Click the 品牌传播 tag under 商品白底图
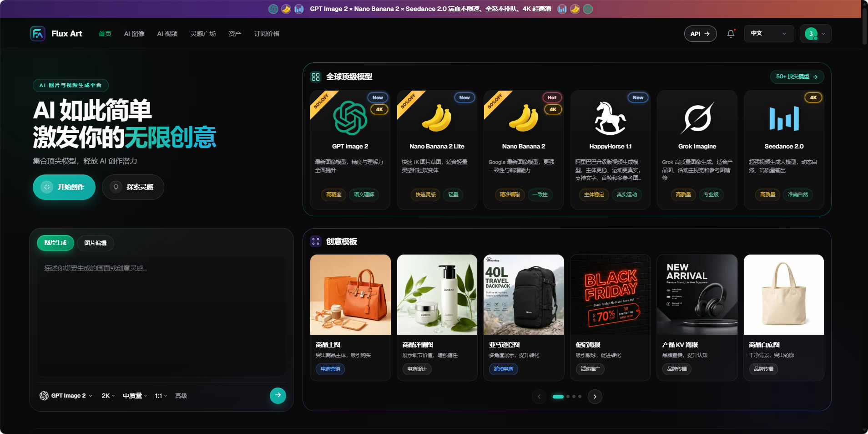 click(x=763, y=369)
